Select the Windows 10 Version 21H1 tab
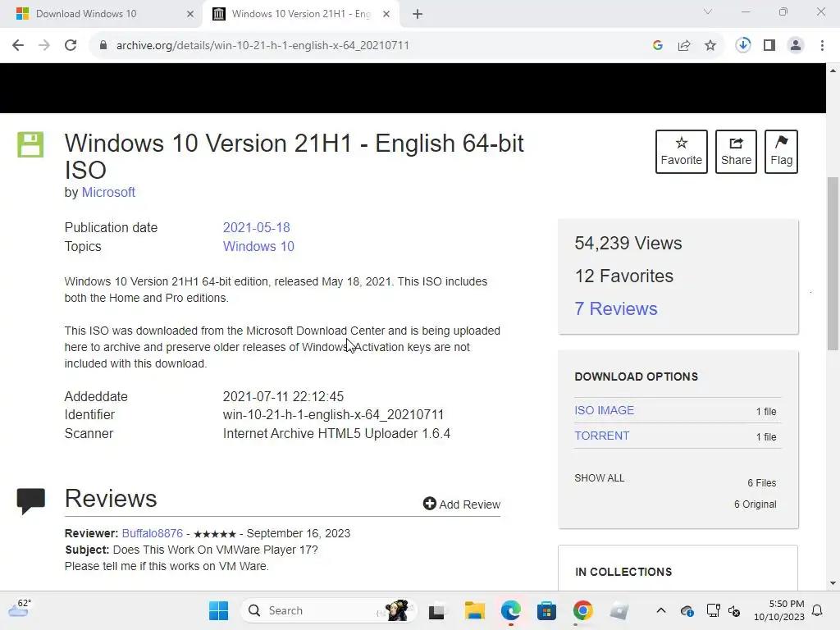Image resolution: width=840 pixels, height=630 pixels. [x=300, y=14]
